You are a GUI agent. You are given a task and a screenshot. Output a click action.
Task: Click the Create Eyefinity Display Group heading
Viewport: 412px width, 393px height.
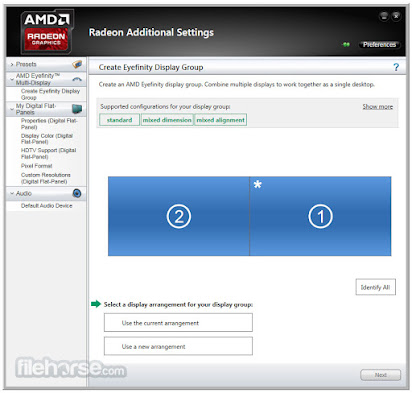coord(151,67)
